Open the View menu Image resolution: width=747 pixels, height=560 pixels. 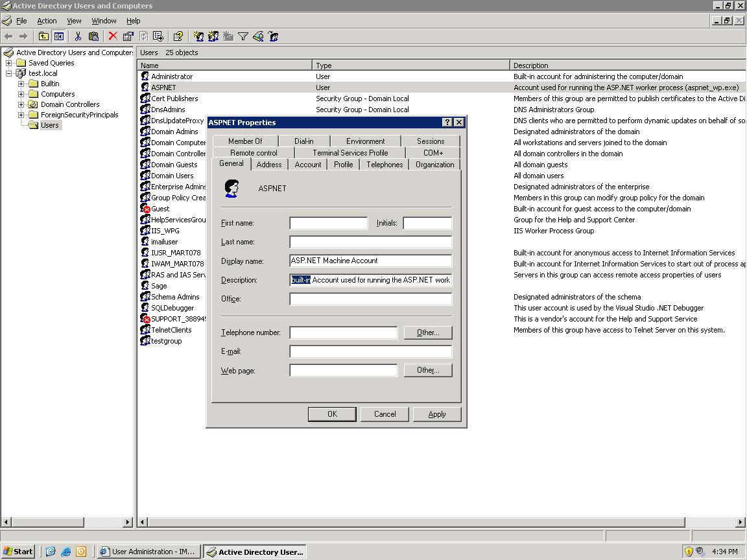[x=74, y=21]
